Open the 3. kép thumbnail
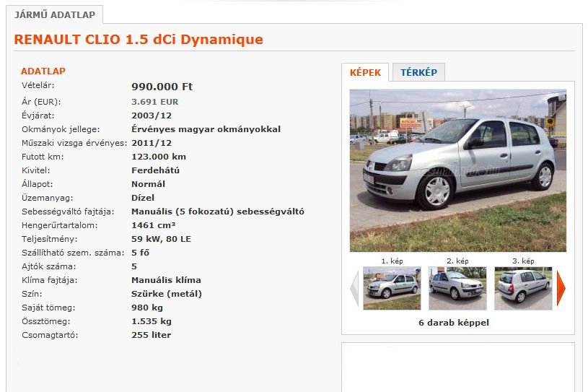The width and height of the screenshot is (588, 392). tap(523, 288)
